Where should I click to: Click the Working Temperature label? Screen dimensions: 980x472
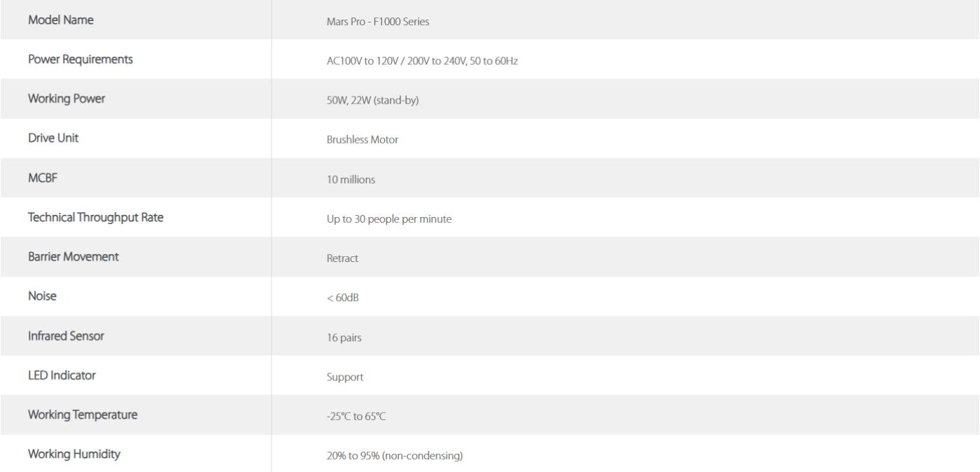[x=83, y=415]
